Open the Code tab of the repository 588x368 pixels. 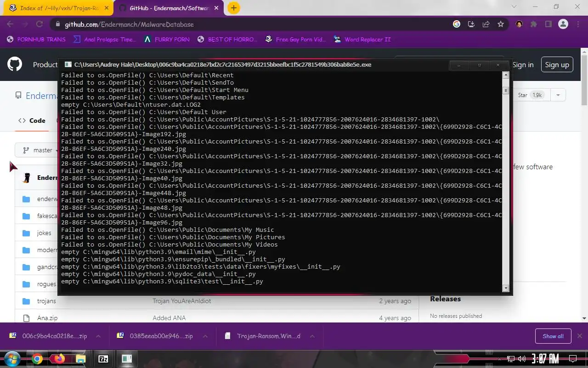point(32,121)
